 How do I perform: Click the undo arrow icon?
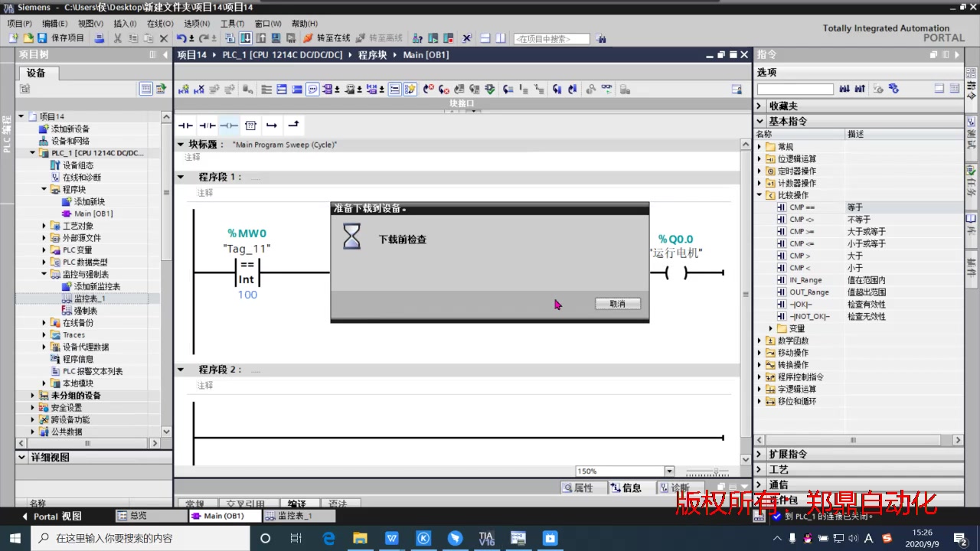point(181,37)
